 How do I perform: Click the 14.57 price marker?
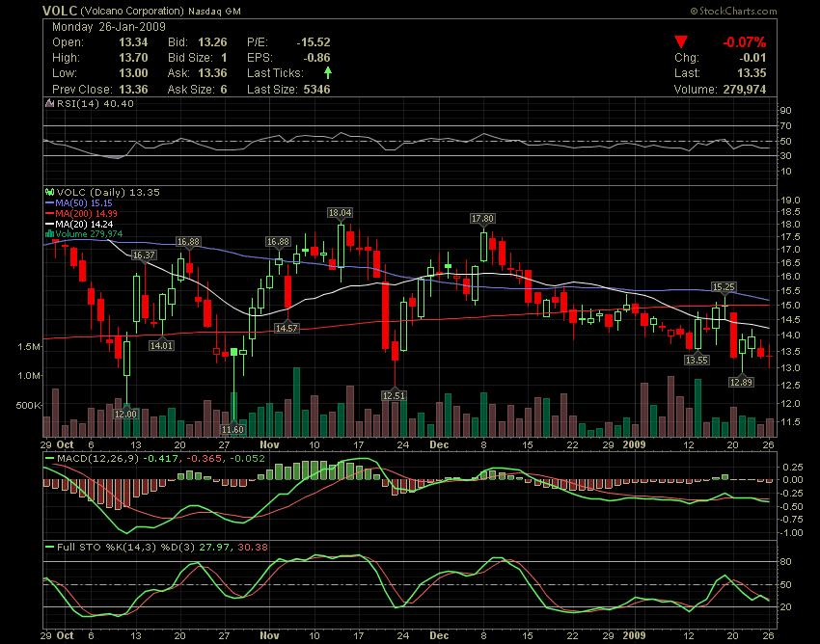287,329
